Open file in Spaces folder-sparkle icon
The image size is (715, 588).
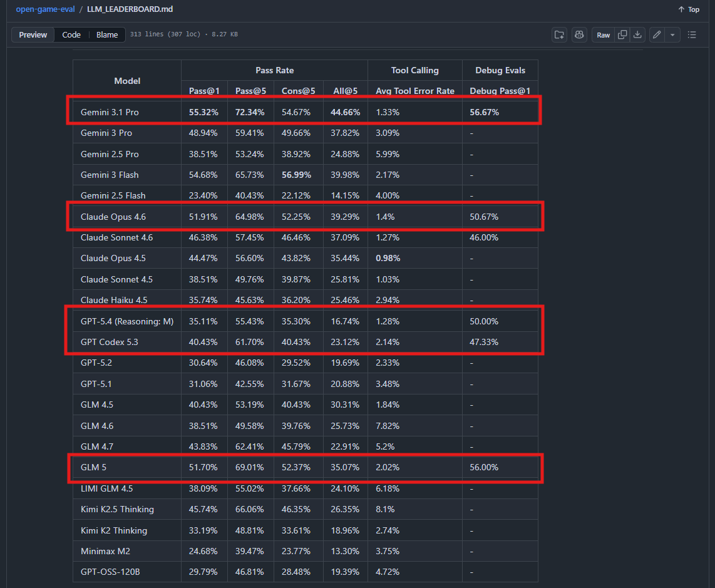[x=559, y=34]
